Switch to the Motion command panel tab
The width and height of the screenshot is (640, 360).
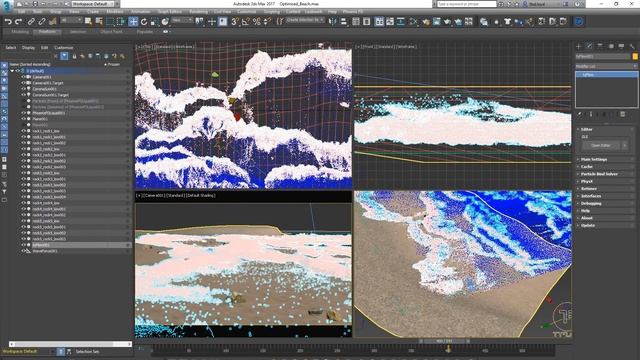(x=611, y=46)
